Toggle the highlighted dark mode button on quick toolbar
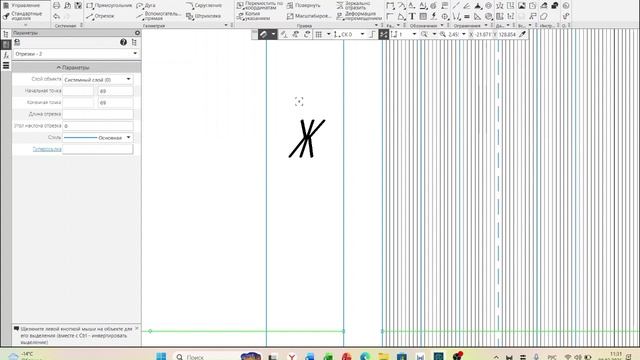This screenshot has height=360, width=640. 264,35
